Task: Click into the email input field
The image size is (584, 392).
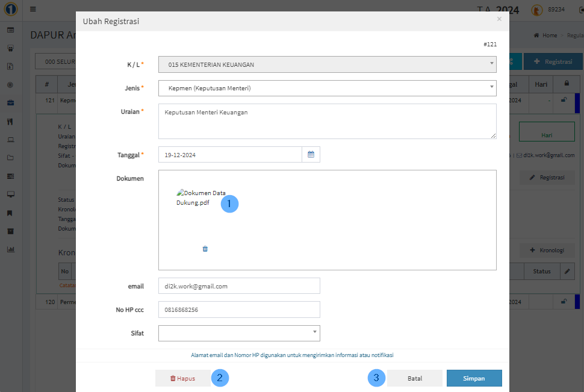Action: tap(239, 286)
